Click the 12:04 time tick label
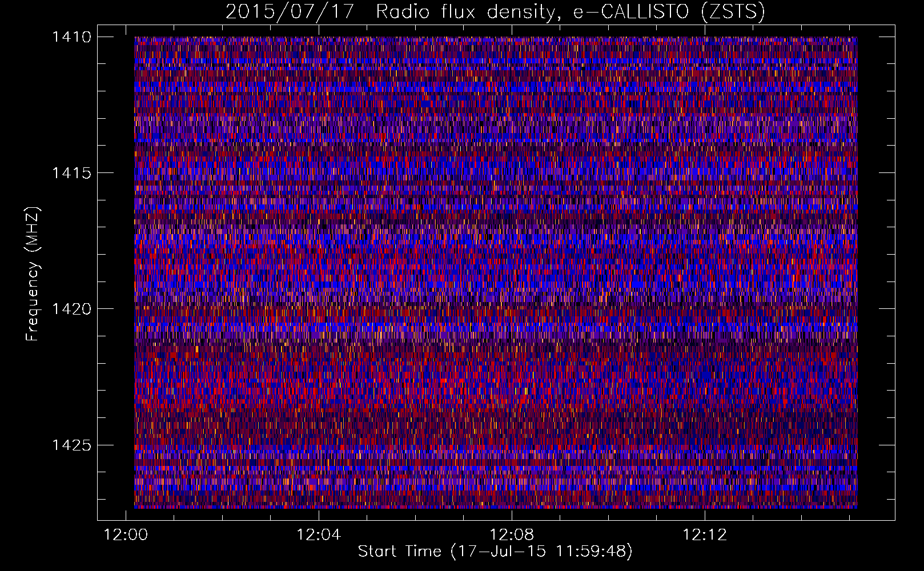Screen dimensions: 924x571 (319, 534)
